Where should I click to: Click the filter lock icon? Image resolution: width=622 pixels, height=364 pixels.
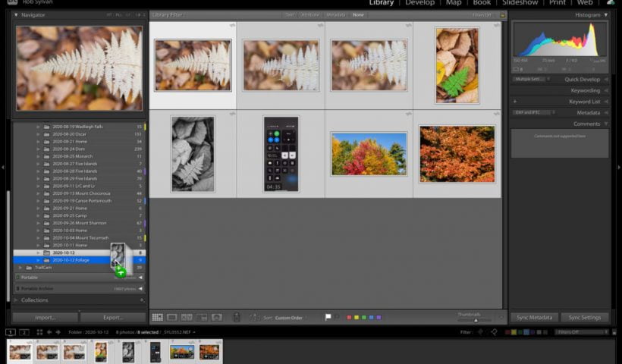point(501,14)
